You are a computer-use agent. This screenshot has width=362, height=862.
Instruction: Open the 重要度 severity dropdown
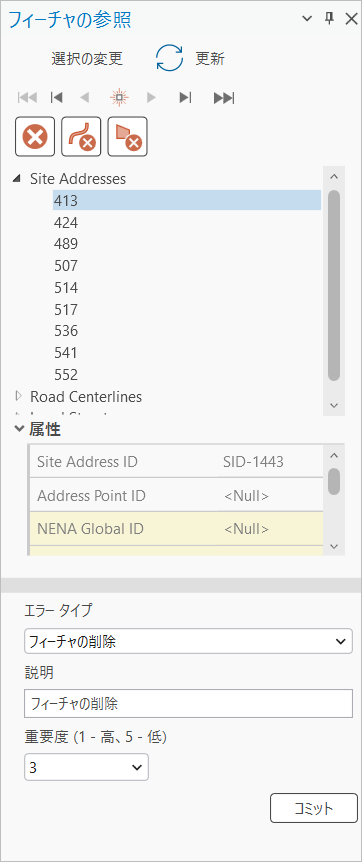coord(86,767)
